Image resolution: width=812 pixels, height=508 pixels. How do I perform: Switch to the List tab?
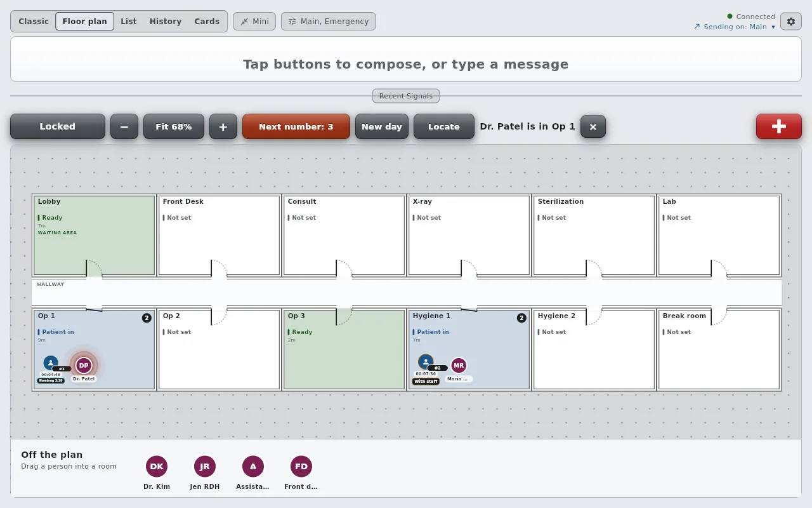[129, 22]
